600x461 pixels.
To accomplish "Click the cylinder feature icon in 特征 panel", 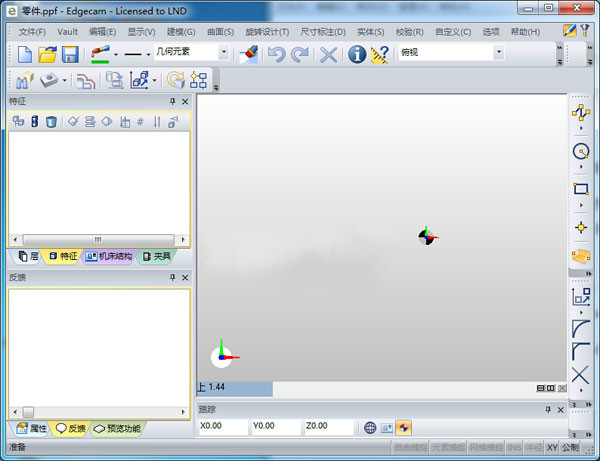I will pos(34,122).
